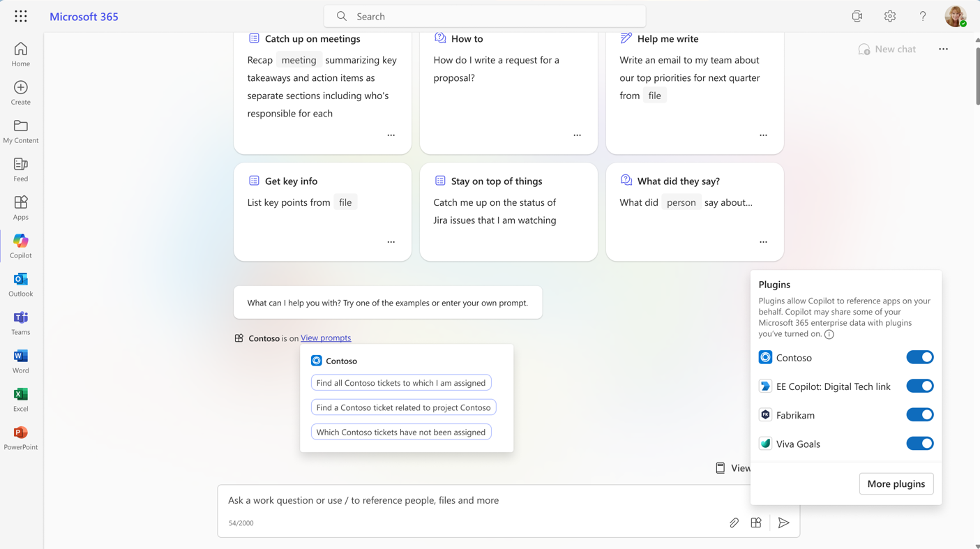
Task: Launch Word from the sidebar
Action: (x=21, y=361)
